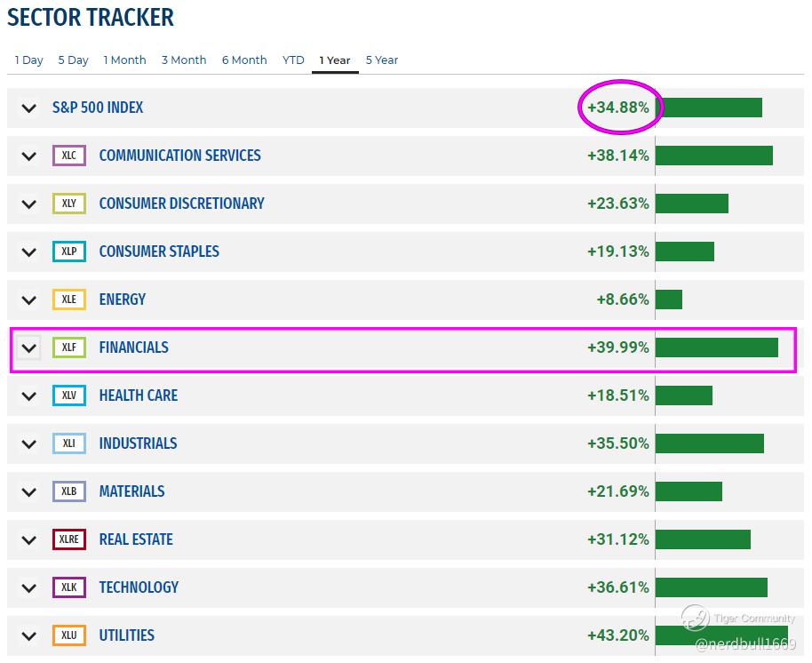Open the INDUSTRIALS sector link

[138, 443]
